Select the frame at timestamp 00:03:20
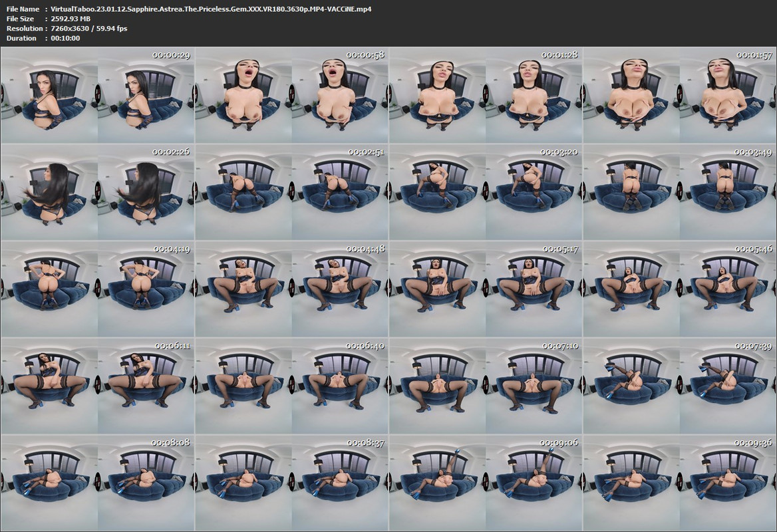The width and height of the screenshot is (777, 532). coord(486,192)
